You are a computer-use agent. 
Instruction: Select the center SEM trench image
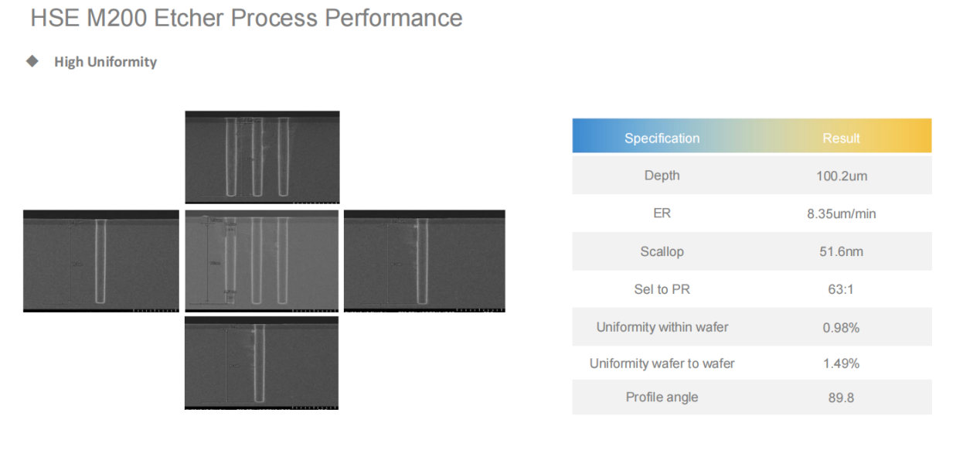click(262, 261)
